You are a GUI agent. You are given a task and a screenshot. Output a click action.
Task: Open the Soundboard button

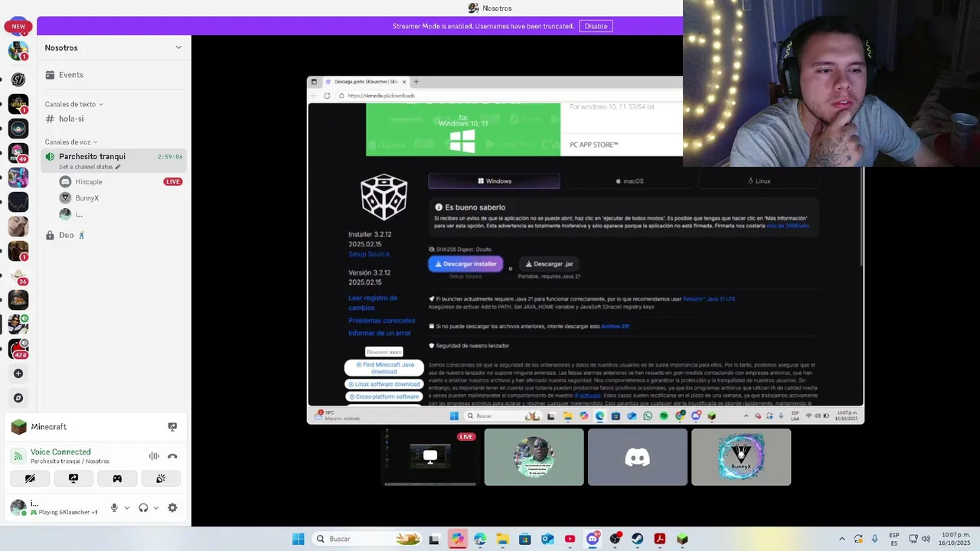coord(161,478)
